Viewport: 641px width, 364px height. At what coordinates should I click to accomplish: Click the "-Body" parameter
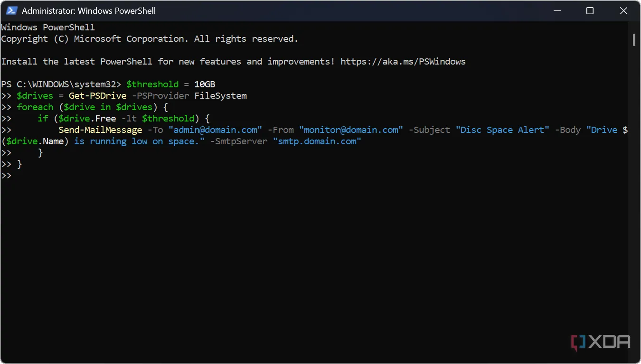(568, 130)
